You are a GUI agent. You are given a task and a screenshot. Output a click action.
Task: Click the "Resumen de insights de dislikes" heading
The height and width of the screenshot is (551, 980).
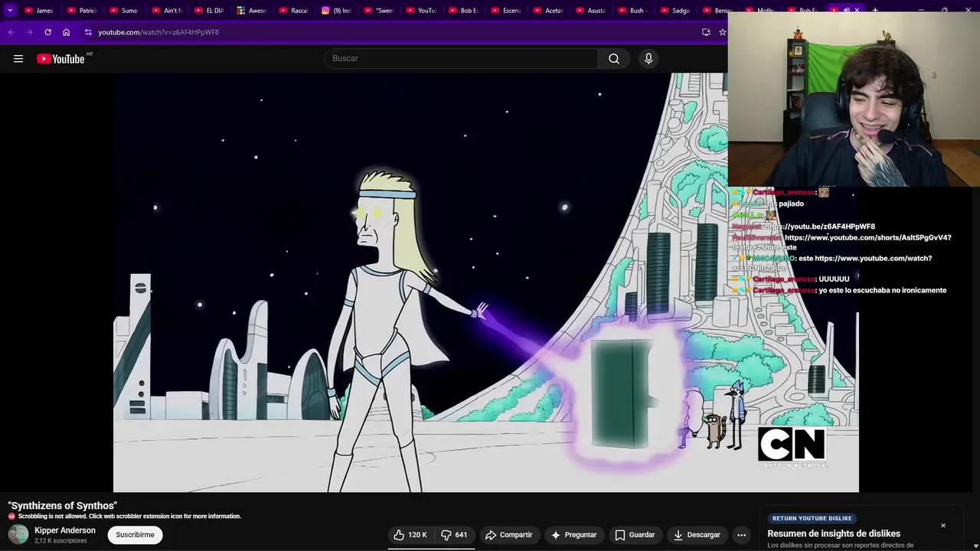pyautogui.click(x=834, y=533)
